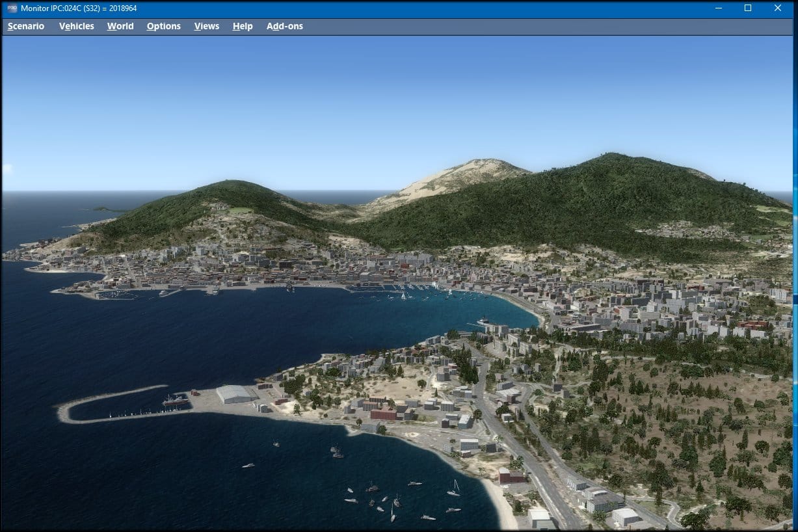
Task: Open the Vehicles menu
Action: point(76,26)
